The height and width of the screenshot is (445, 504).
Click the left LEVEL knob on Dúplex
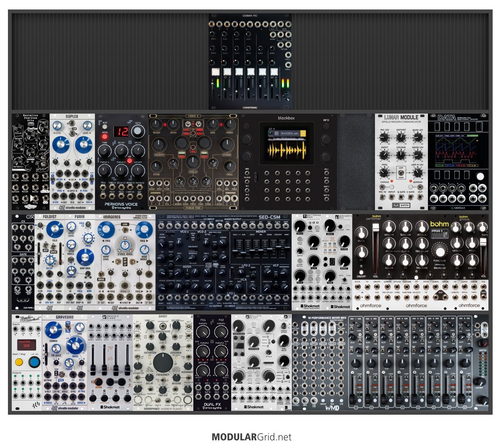pyautogui.click(x=57, y=126)
